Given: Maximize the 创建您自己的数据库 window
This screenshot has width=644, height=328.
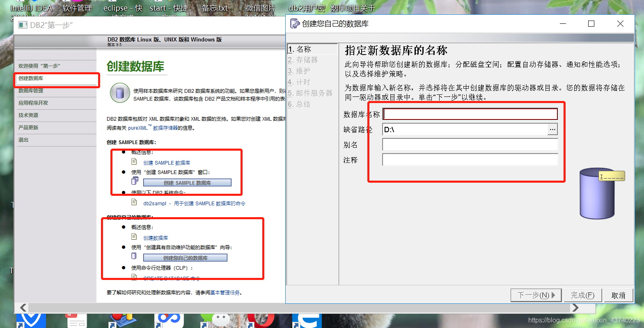Looking at the screenshot, I should 591,24.
